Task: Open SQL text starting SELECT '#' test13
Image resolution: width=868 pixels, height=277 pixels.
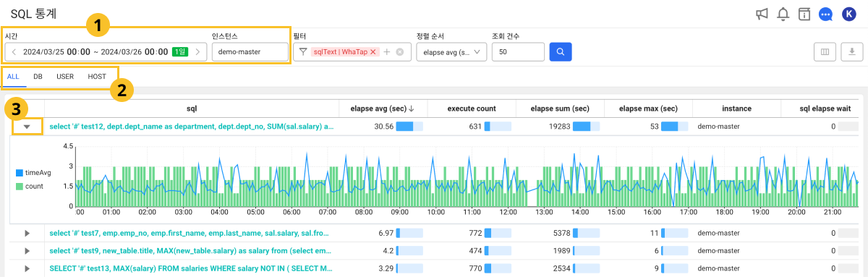Action: pos(191,268)
